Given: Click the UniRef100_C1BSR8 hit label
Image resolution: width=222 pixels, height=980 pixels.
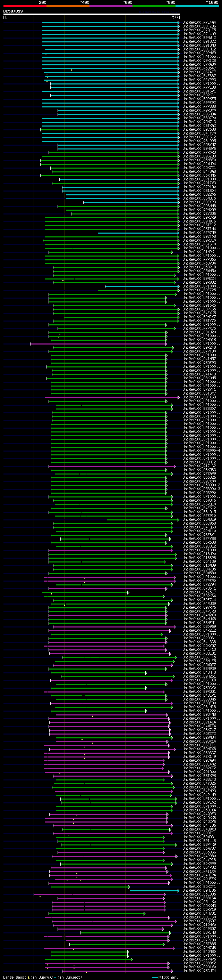Looking at the screenshot, I should [x=199, y=558].
